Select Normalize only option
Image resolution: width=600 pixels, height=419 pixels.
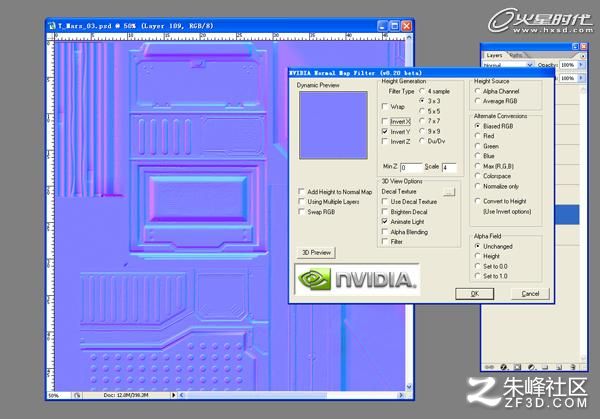coord(477,186)
